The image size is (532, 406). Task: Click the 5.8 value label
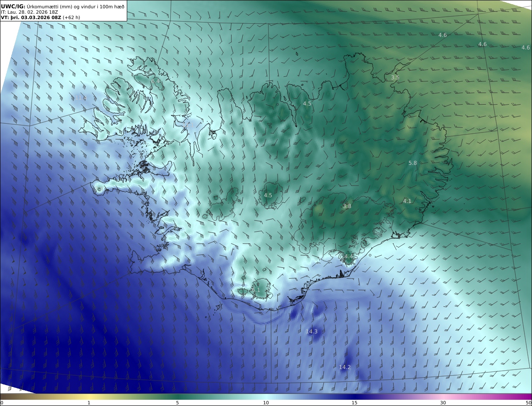coord(413,163)
